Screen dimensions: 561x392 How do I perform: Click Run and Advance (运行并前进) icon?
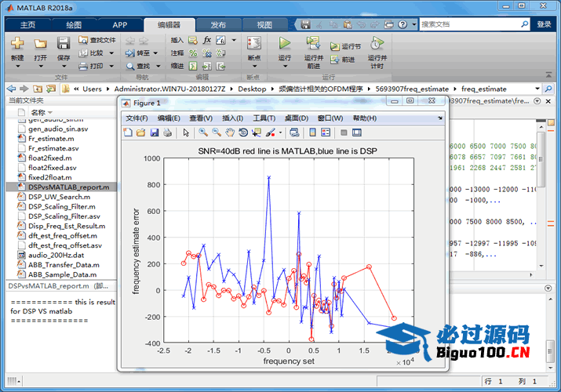click(313, 43)
